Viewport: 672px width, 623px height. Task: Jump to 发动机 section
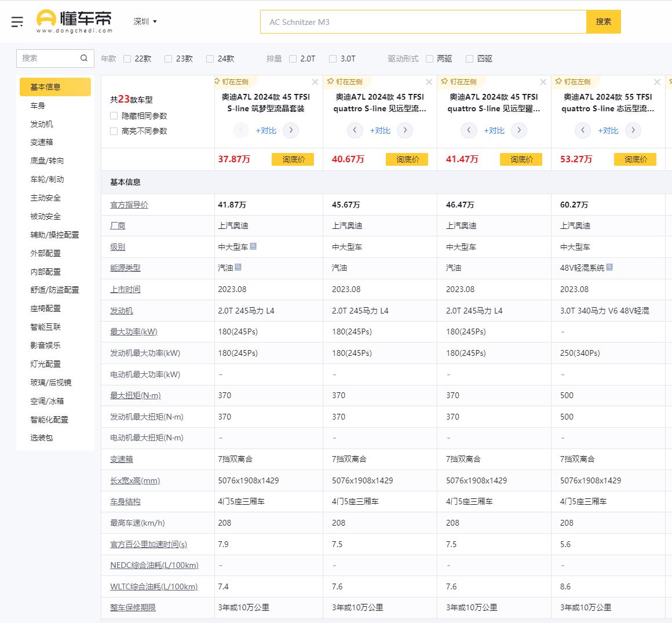(x=42, y=124)
